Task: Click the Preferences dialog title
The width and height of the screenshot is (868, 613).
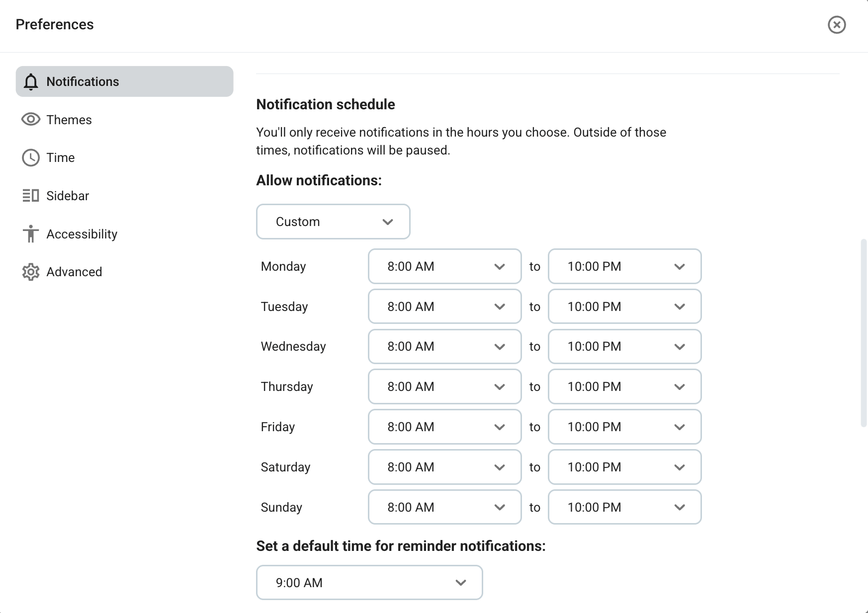Action: click(x=55, y=24)
